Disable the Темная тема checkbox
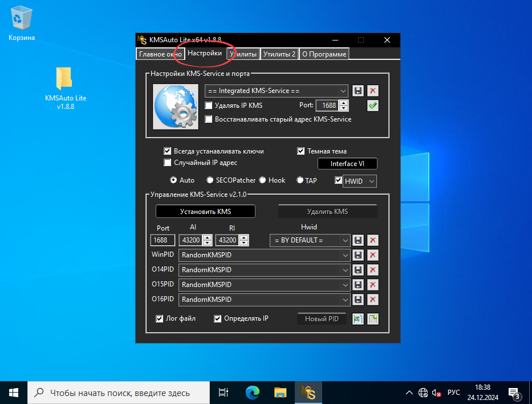 pos(301,151)
